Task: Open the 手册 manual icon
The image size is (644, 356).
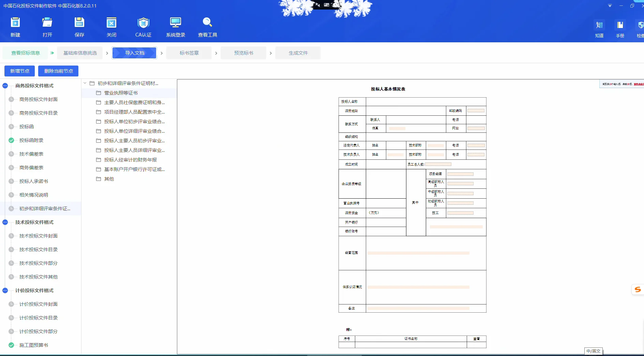Action: point(620,29)
